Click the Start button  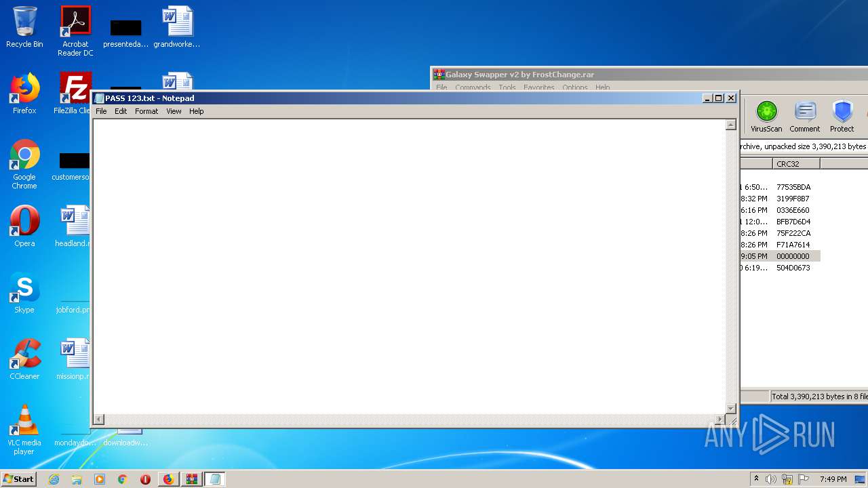coord(19,479)
